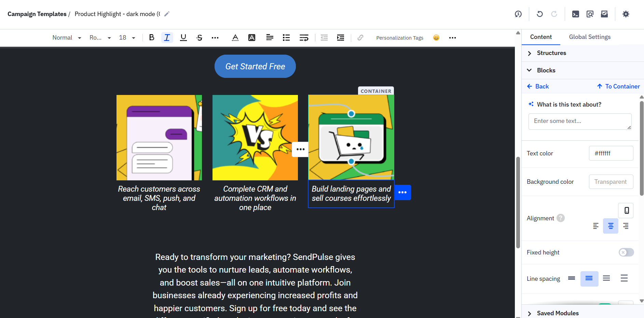
Task: Open the font size 18 dropdown
Action: point(127,38)
